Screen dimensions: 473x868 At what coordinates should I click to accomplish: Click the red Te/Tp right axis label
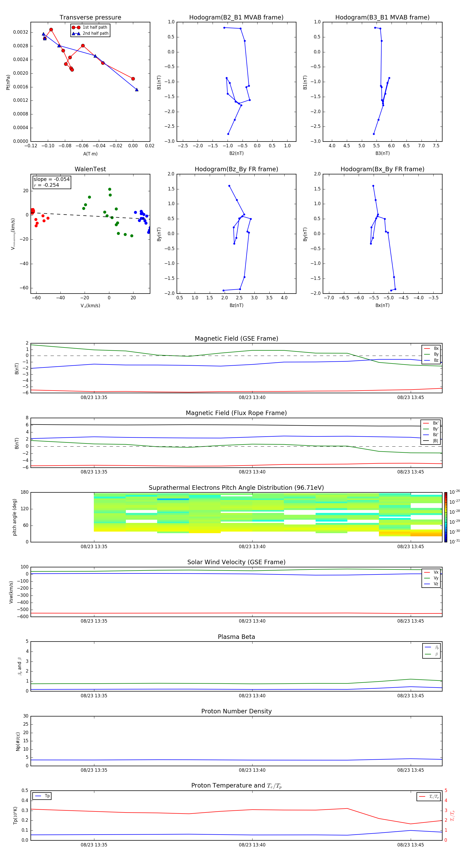coord(453,816)
